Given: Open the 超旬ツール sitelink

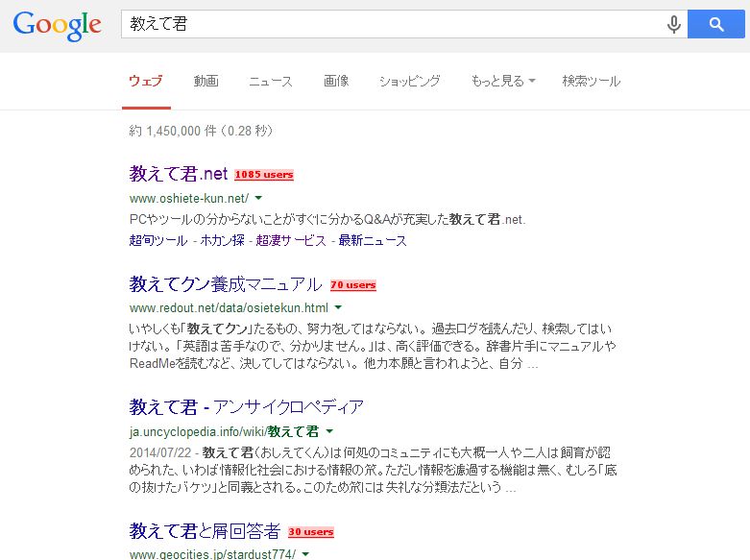Looking at the screenshot, I should pos(158,240).
